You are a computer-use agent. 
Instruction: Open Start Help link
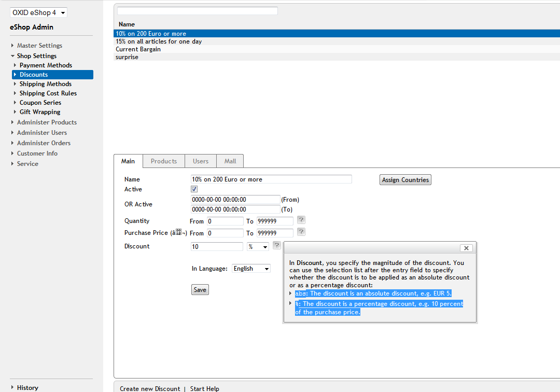point(204,388)
